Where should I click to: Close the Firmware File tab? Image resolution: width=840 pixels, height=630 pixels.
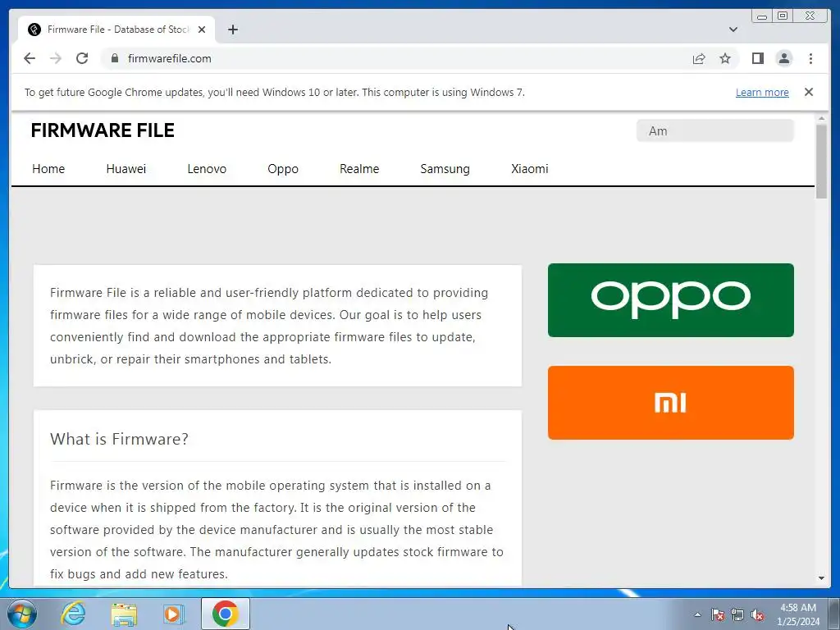pos(202,30)
